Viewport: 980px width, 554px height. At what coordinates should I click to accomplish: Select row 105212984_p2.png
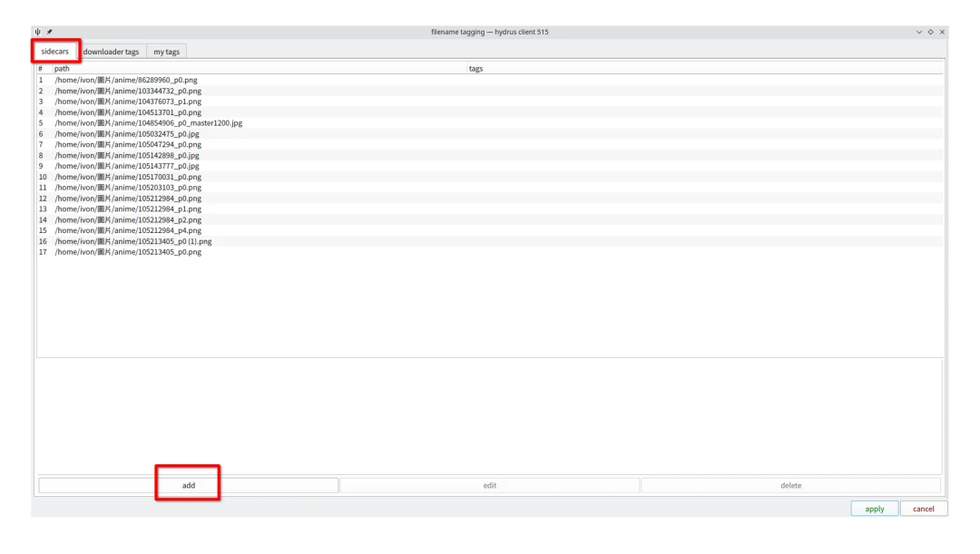pyautogui.click(x=490, y=219)
